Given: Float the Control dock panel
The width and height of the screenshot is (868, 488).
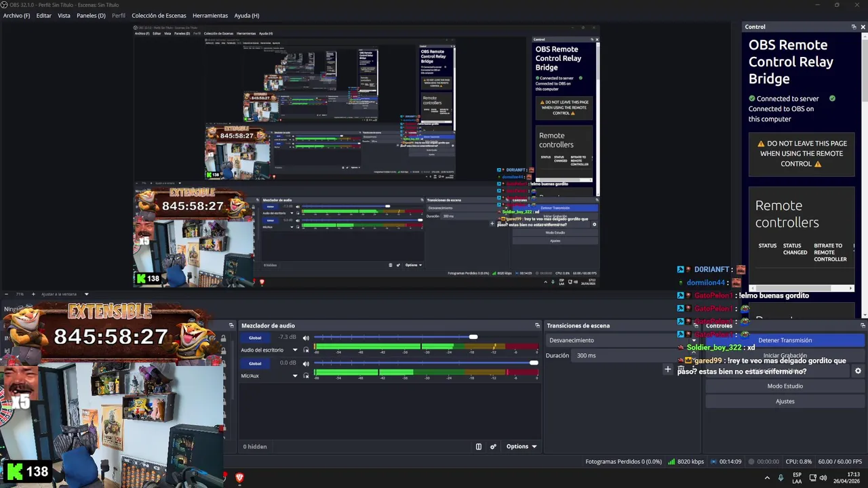Looking at the screenshot, I should pyautogui.click(x=854, y=27).
